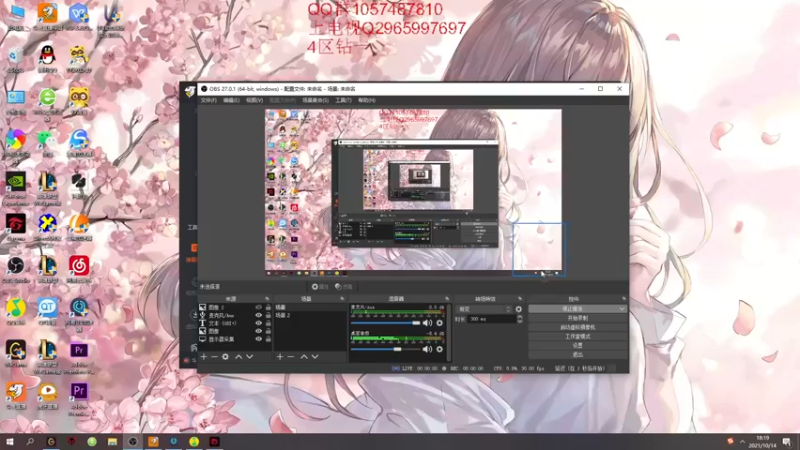800x450 pixels.
Task: Open the 文件(F) menu
Action: pyautogui.click(x=209, y=101)
